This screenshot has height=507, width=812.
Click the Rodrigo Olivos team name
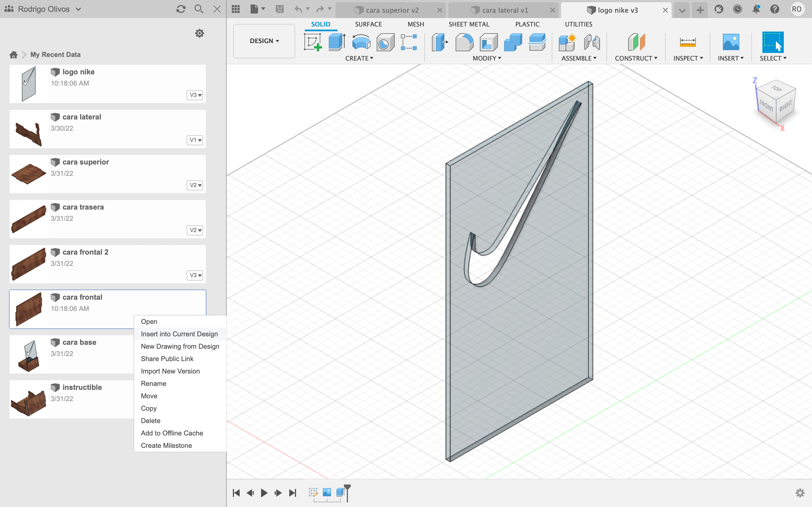click(x=44, y=9)
